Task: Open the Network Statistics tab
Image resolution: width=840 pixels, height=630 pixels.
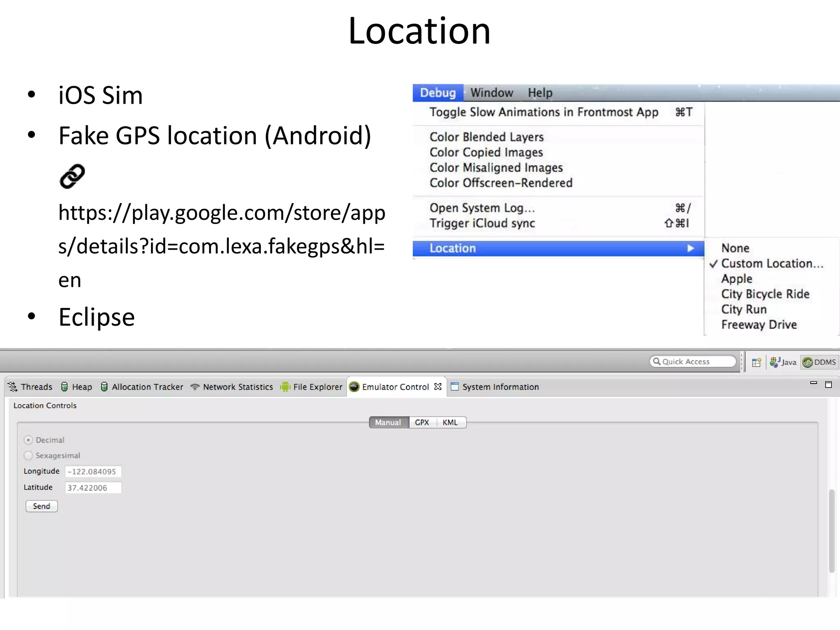Action: 232,387
